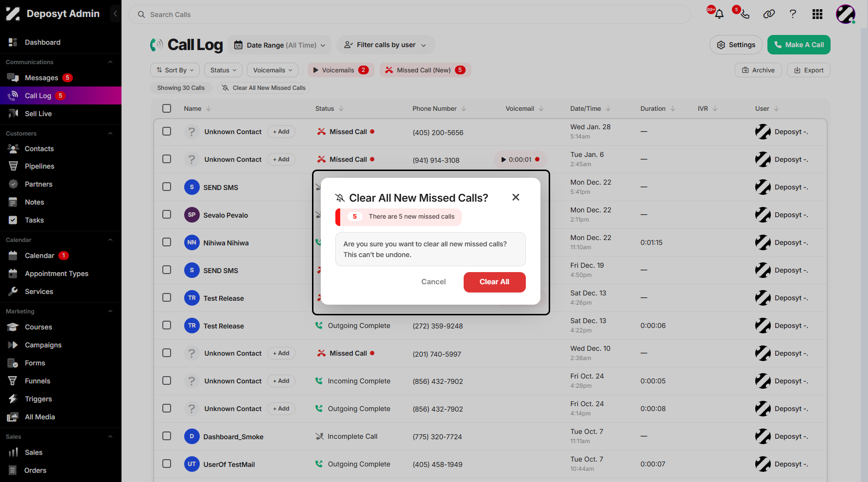Open call log Settings button
The width and height of the screenshot is (868, 482).
(736, 45)
